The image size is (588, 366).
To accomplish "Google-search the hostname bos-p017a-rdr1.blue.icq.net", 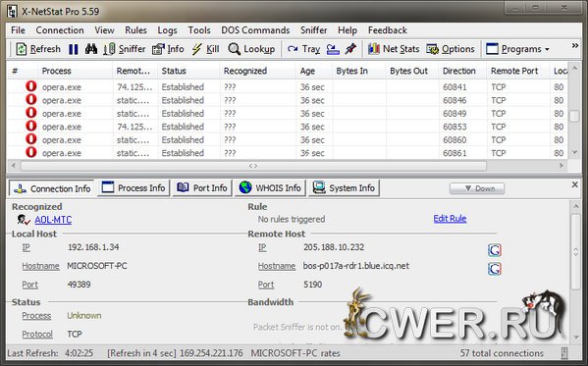I will [495, 269].
